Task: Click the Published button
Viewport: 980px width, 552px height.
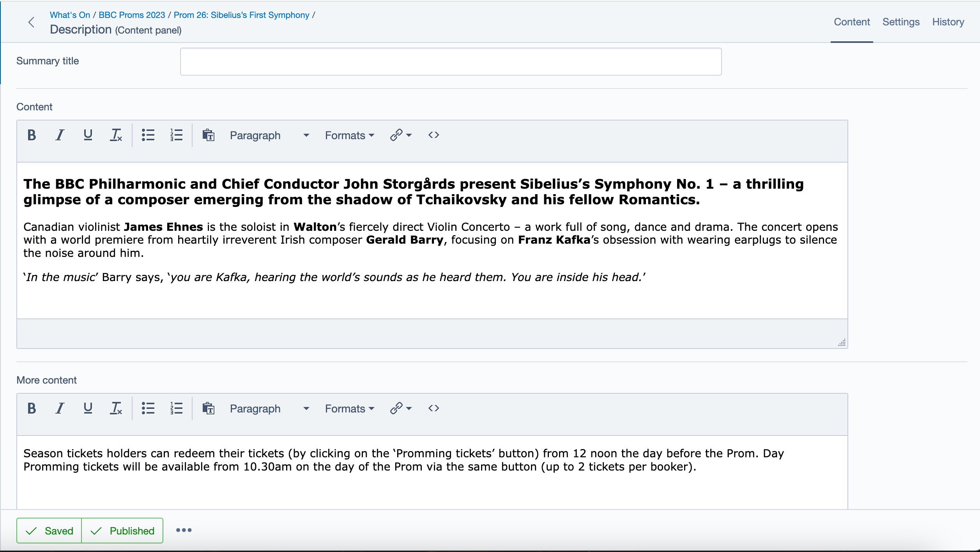Action: click(122, 531)
